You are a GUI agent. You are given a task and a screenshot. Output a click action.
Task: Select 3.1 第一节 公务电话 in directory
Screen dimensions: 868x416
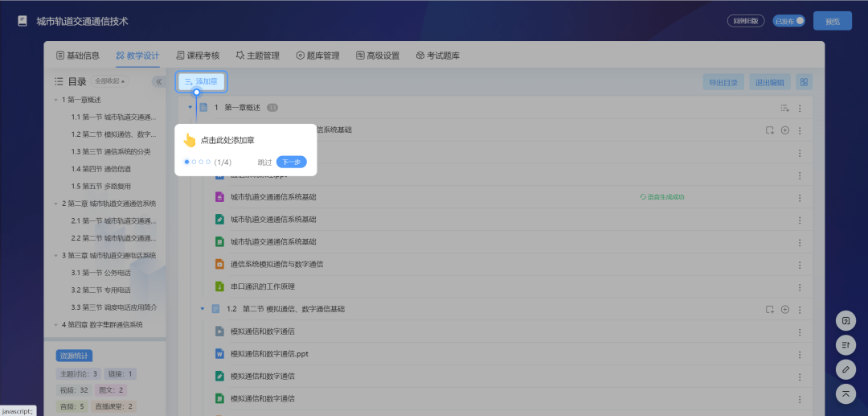(x=101, y=273)
